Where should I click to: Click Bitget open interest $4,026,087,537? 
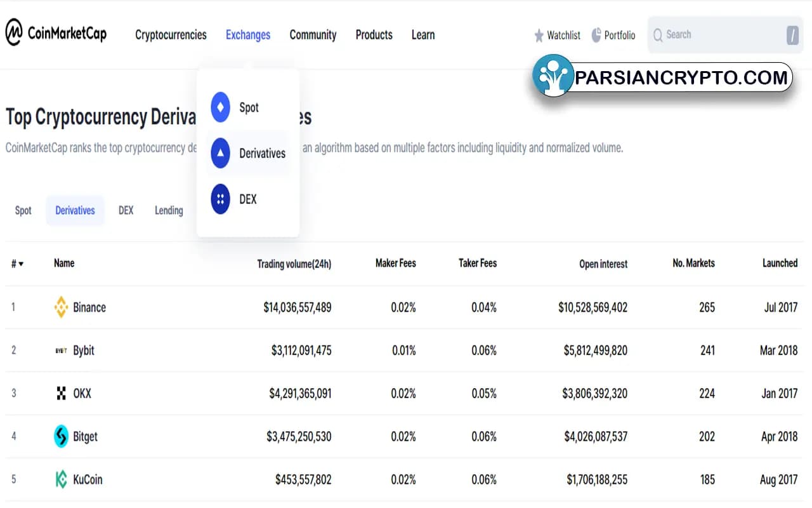596,437
